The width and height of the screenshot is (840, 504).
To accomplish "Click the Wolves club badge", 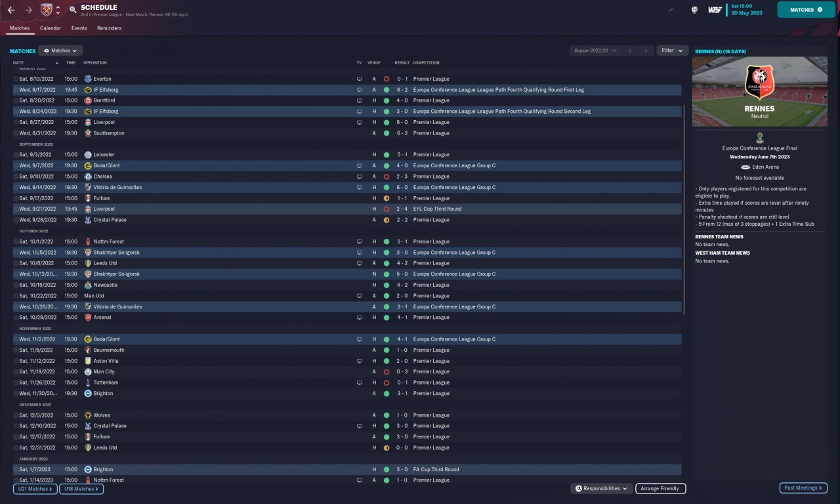I will (88, 415).
